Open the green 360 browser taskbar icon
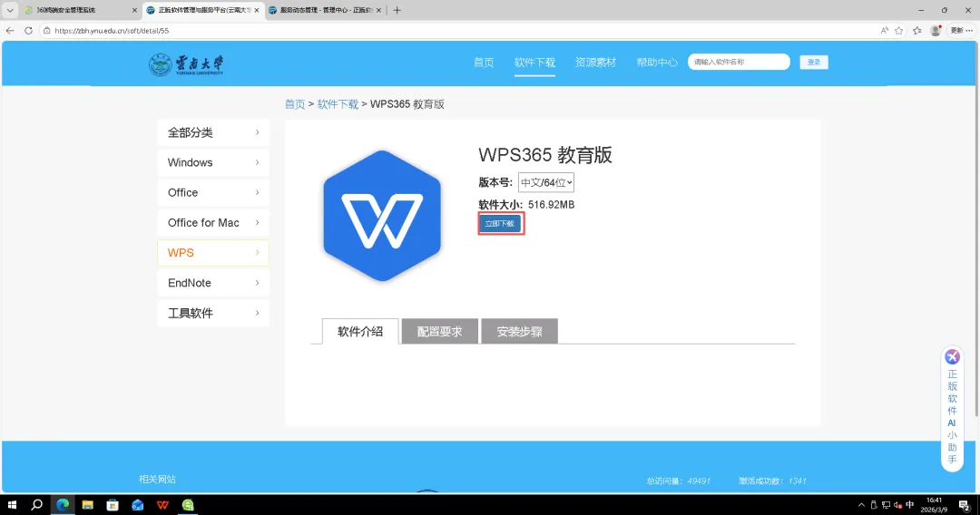980x515 pixels. point(188,505)
